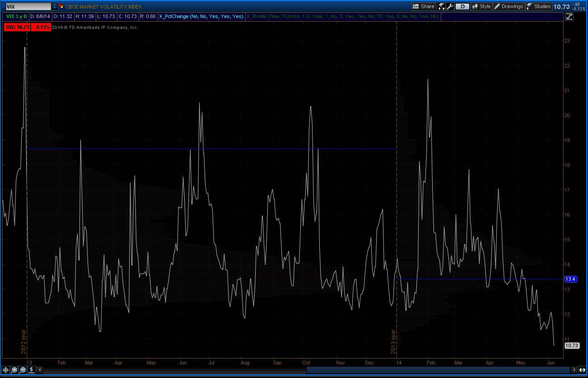
Task: Click the curve icon below the toolbar
Action: pos(569,17)
